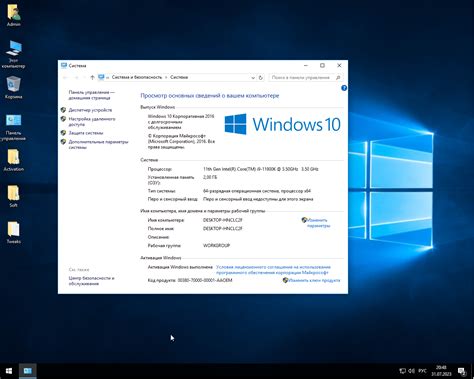Open the Activation folder on desktop
Screen dimensions: 474x379
[13, 160]
